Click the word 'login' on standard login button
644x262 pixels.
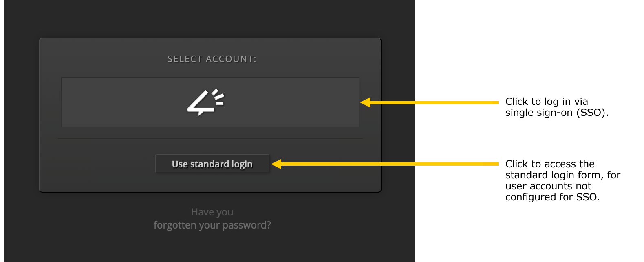[x=242, y=164]
